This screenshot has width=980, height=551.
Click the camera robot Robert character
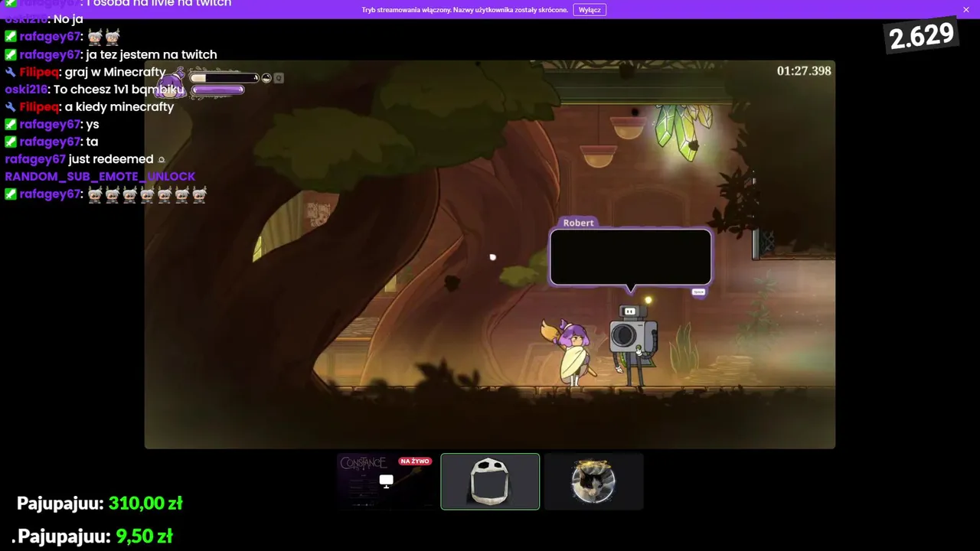click(x=632, y=344)
